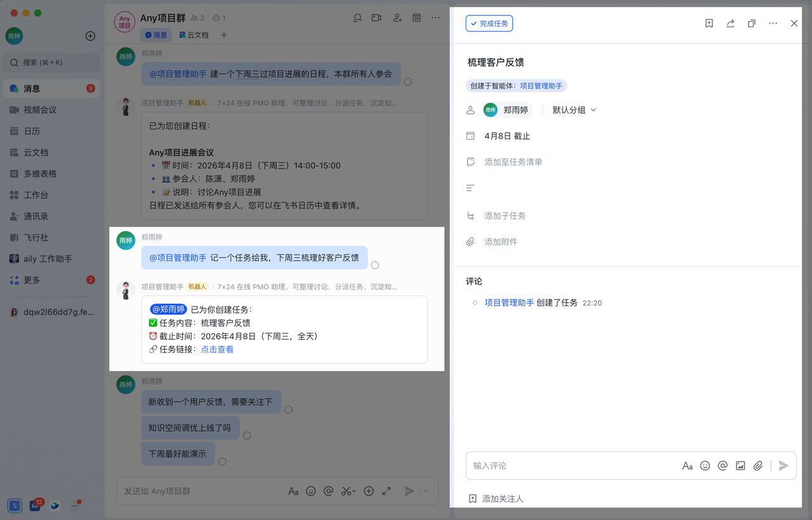Click the bookmark-add icon atop the task panel
The image size is (812, 520).
click(709, 23)
